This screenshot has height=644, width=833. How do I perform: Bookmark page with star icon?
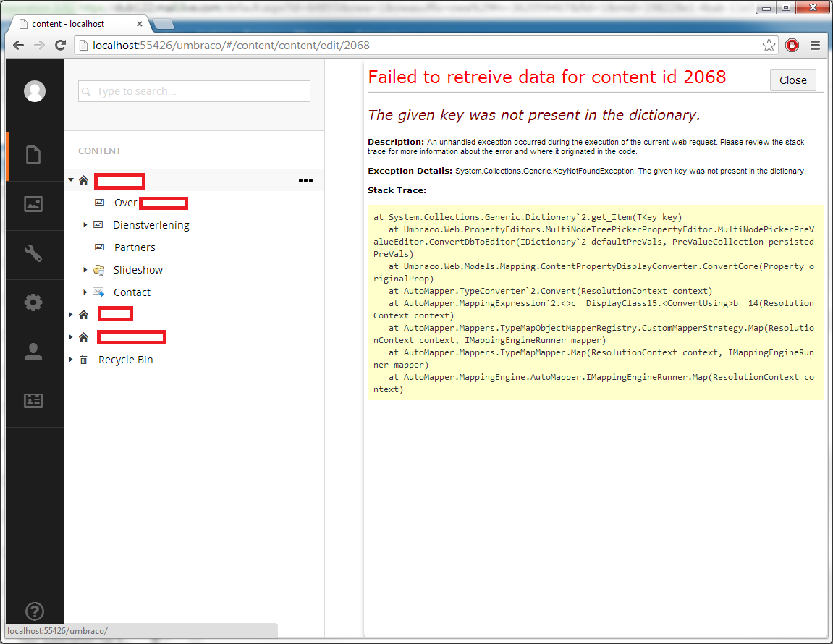click(769, 45)
